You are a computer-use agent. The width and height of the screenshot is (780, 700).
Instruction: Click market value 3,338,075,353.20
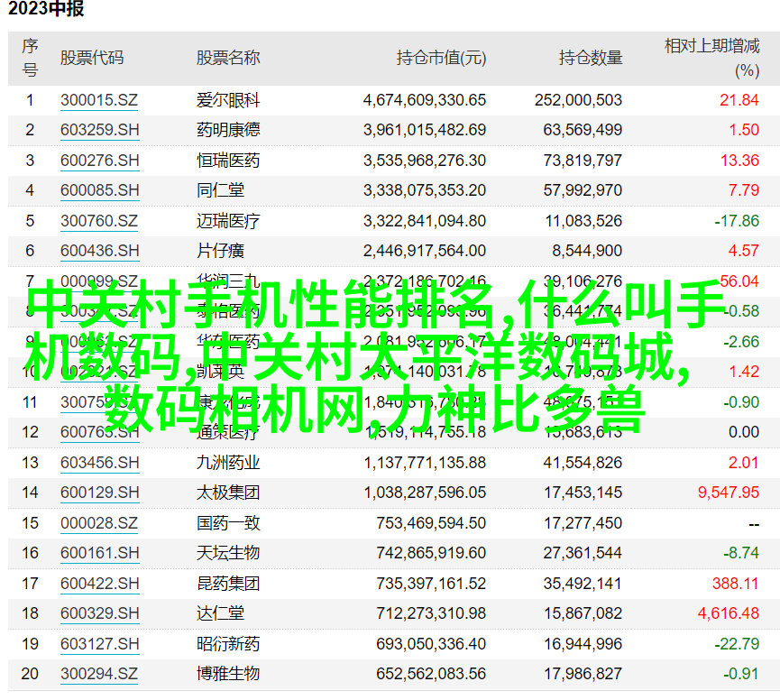point(425,190)
